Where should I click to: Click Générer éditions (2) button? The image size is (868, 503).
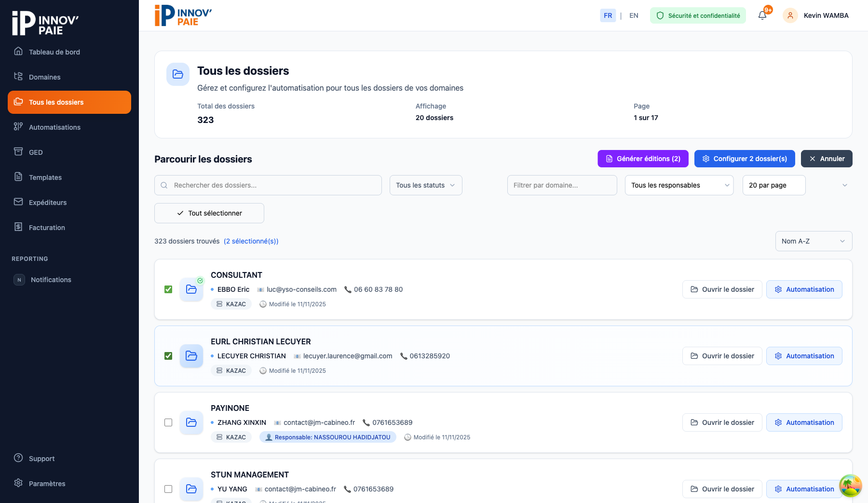643,158
